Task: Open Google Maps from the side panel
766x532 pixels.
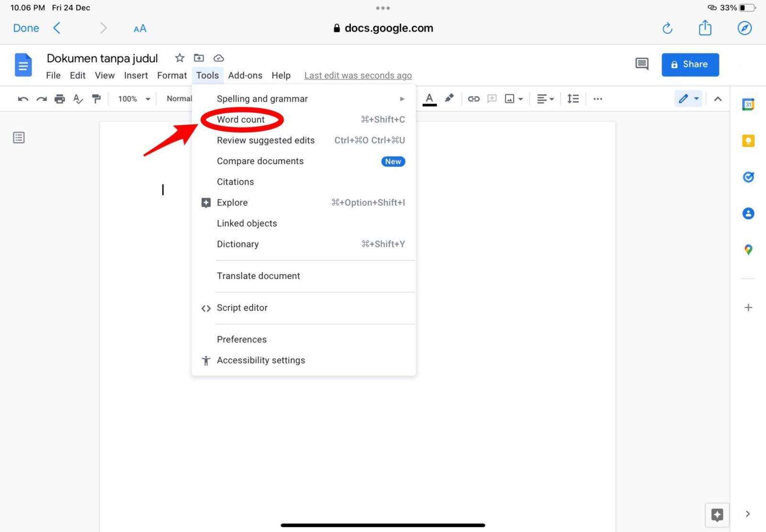Action: pos(748,249)
